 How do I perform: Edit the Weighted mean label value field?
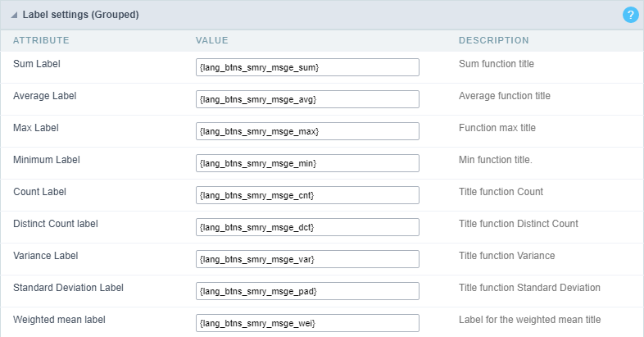(x=307, y=323)
